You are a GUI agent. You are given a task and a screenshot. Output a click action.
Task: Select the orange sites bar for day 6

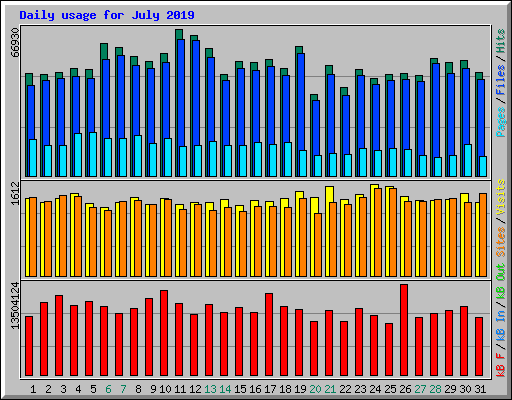click(108, 243)
